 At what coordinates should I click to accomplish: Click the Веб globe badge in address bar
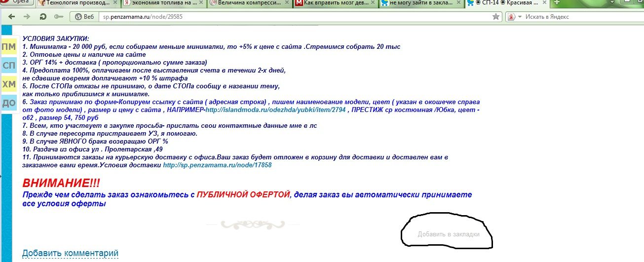pos(84,17)
